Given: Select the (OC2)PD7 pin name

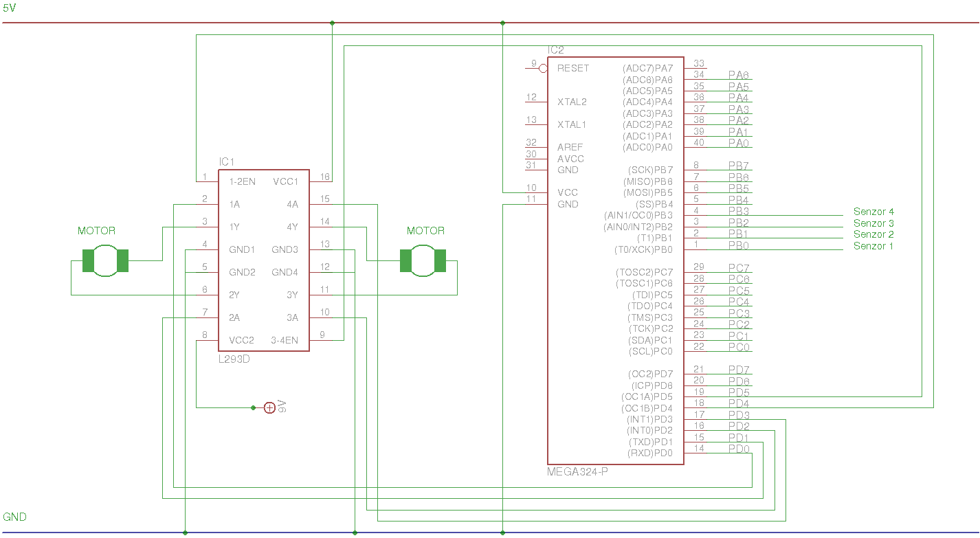Looking at the screenshot, I should pos(651,374).
